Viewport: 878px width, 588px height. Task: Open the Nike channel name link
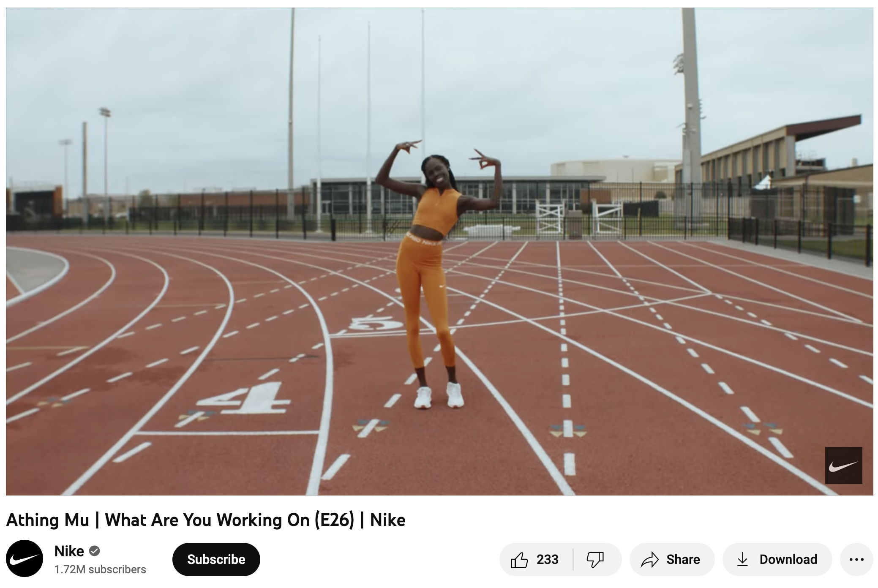tap(69, 551)
